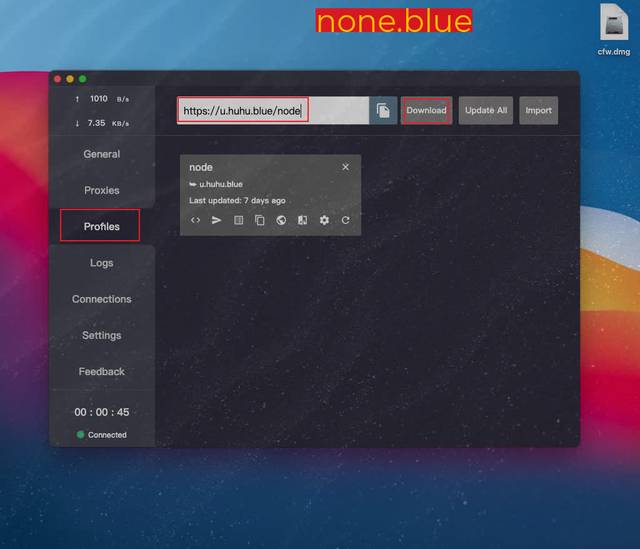Go to the Connections tab
The height and width of the screenshot is (549, 640).
point(102,299)
